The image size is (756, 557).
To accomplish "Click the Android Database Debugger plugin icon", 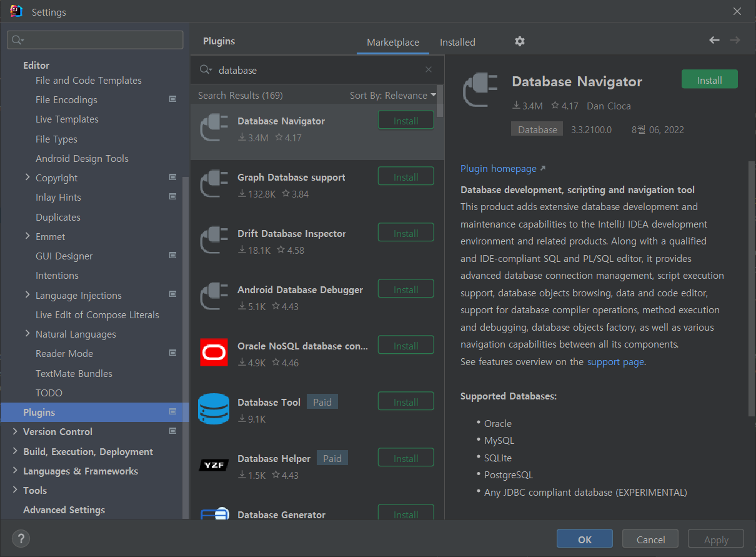I will point(214,298).
